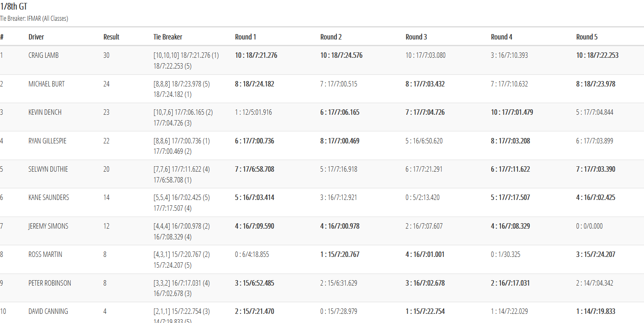Click the Driver column header

tap(36, 37)
